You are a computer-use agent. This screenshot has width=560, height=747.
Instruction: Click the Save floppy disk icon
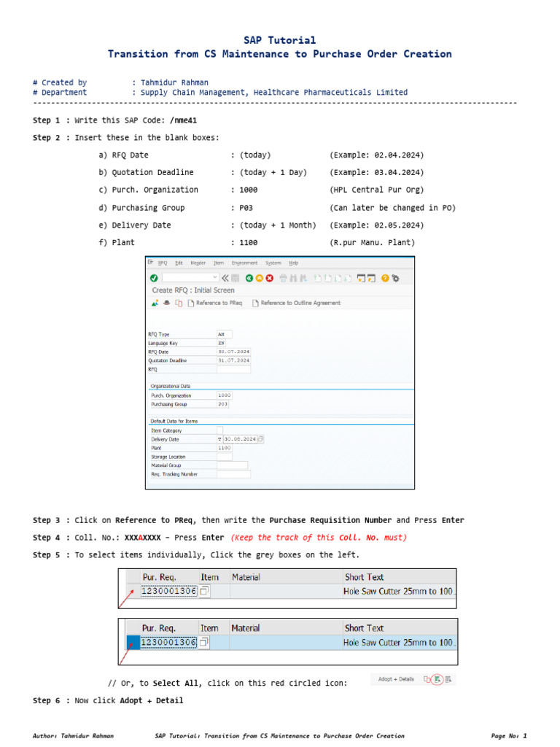point(236,278)
